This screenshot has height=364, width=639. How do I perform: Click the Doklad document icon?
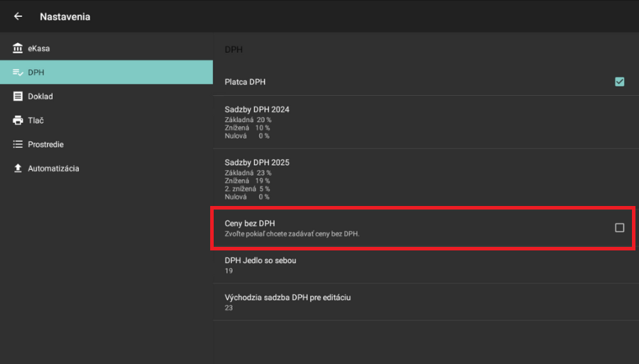click(18, 97)
